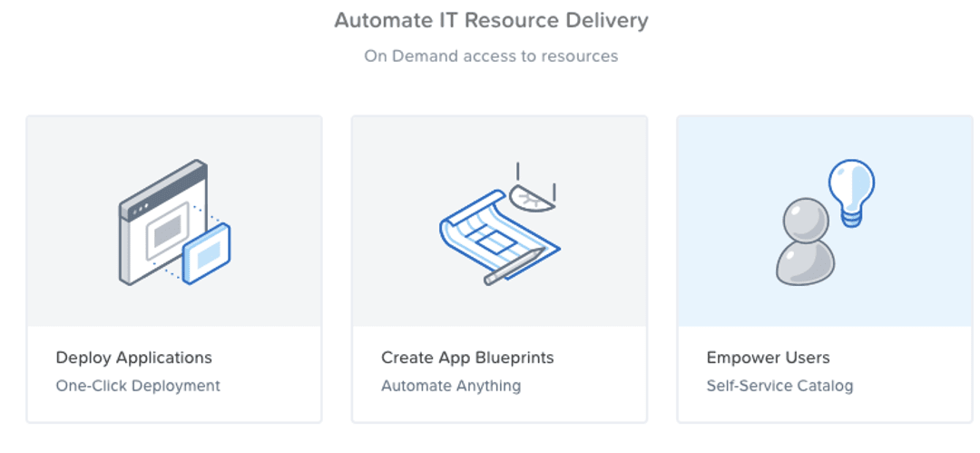Click the Automate Anything subtitle
Screen dimensions: 980x453
click(451, 386)
